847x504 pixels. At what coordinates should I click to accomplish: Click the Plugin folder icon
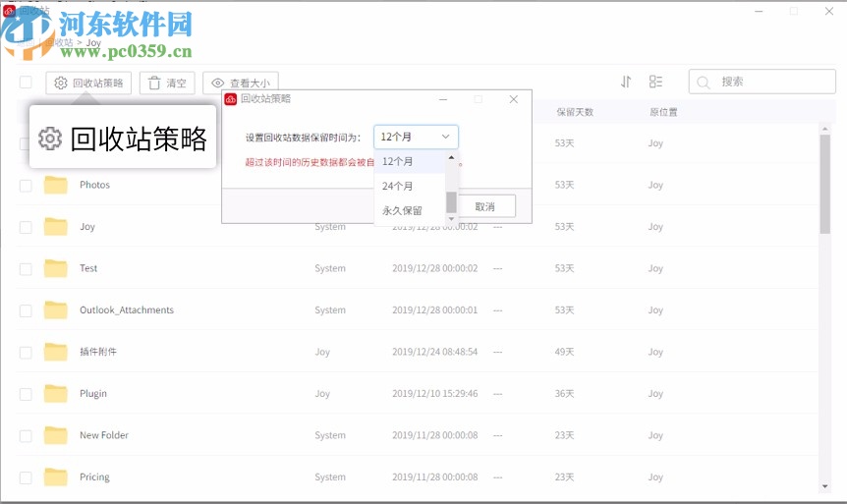(x=56, y=393)
